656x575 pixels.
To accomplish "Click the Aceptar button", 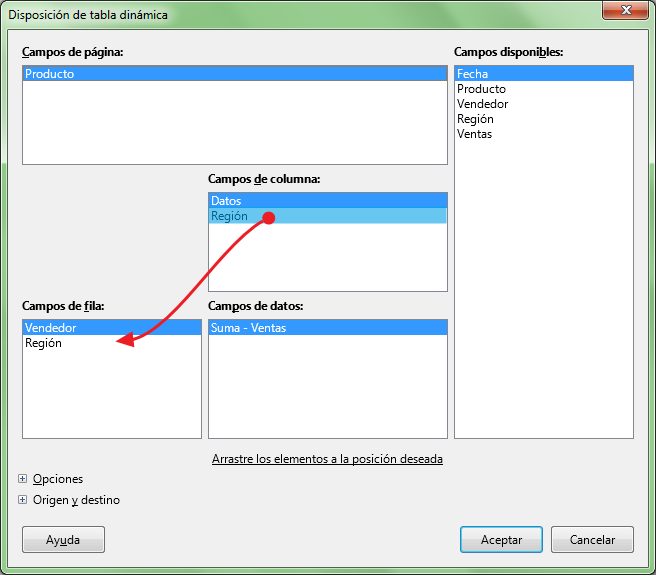I will pos(501,539).
